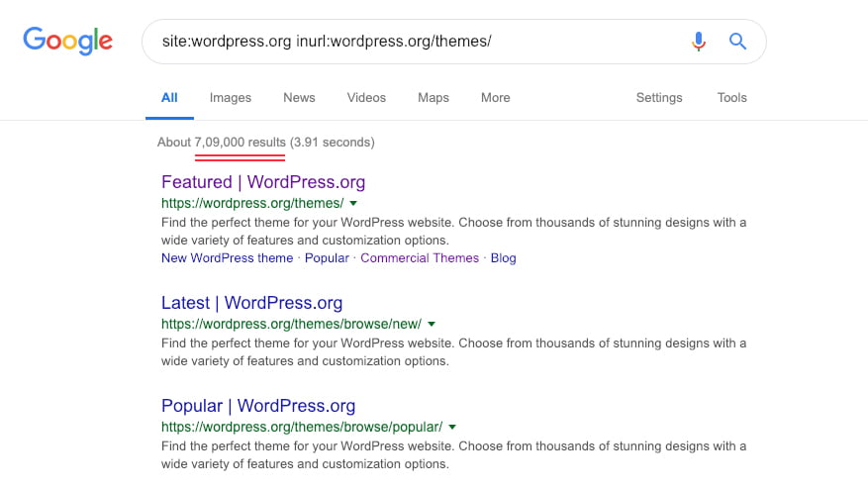The height and width of the screenshot is (490, 868).
Task: Expand dropdown arrow beside wordpress.org/themes/ URL
Action: pos(353,203)
